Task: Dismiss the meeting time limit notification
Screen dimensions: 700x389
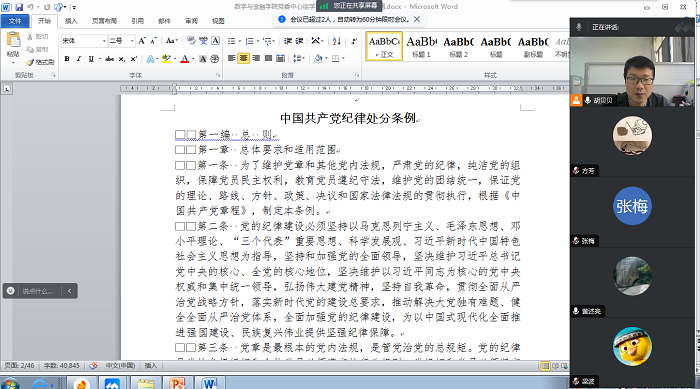Action: click(x=417, y=19)
